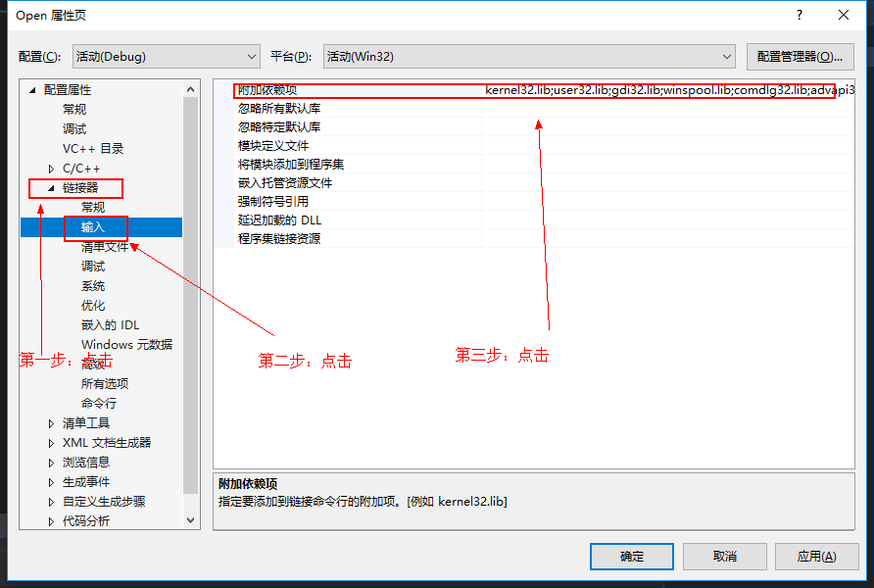Collapse the 配置属性 tree node
Viewport: 874px width, 588px height.
point(32,90)
